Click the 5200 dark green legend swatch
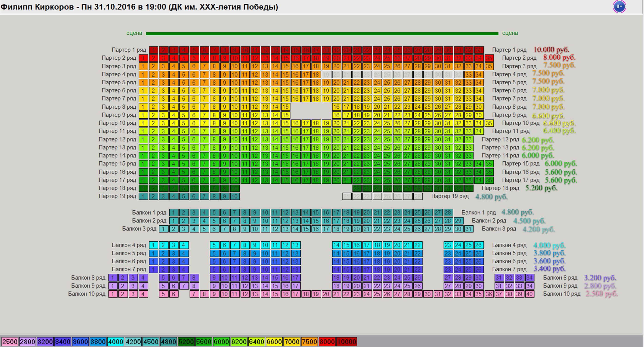The image size is (644, 347). (186, 341)
